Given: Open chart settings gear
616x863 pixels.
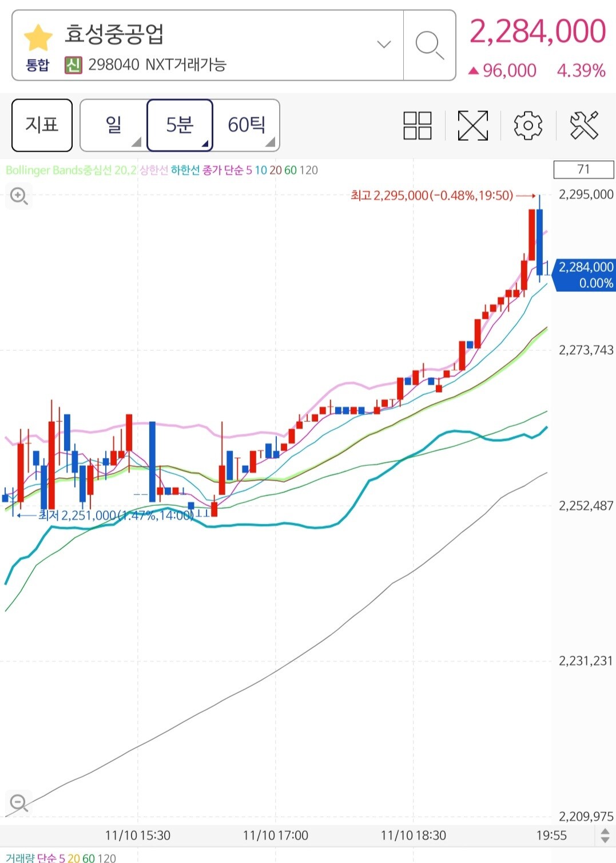Looking at the screenshot, I should click(x=528, y=125).
